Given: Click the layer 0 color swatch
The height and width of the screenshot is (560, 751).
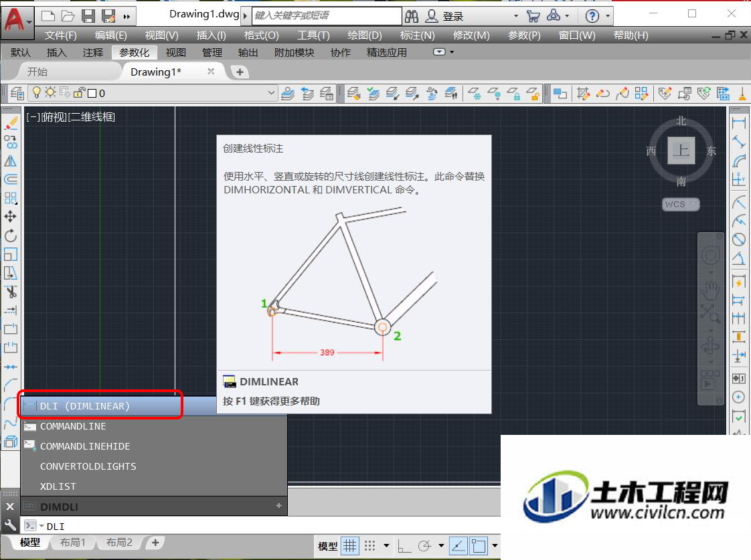Looking at the screenshot, I should pyautogui.click(x=92, y=94).
